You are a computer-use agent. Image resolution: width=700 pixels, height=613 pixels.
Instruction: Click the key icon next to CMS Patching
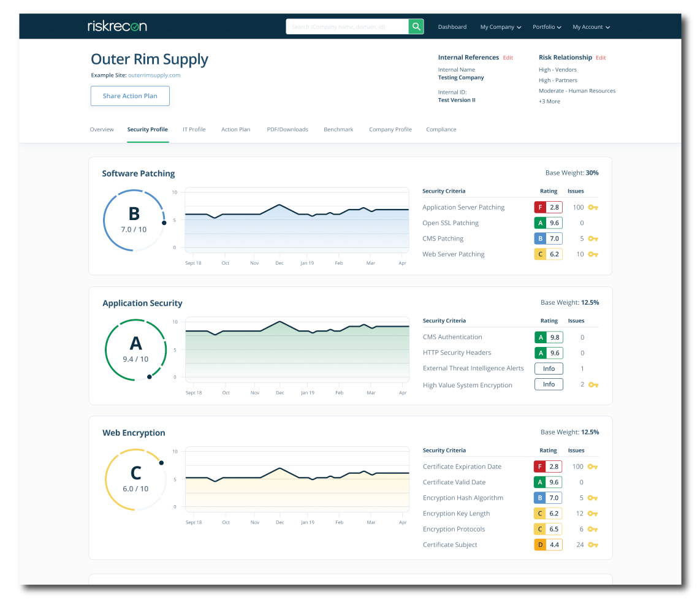593,238
